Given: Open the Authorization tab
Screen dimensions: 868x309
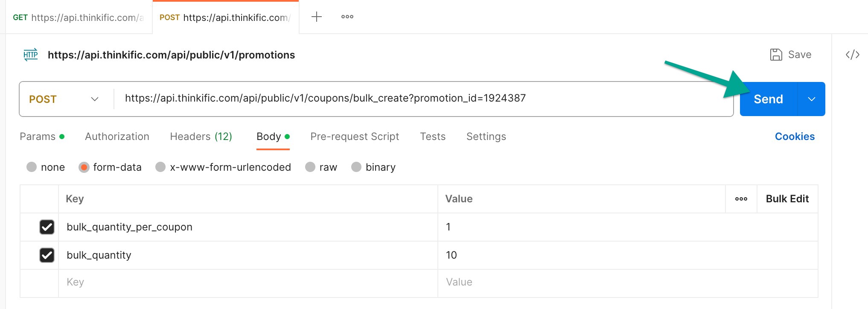Looking at the screenshot, I should [117, 137].
